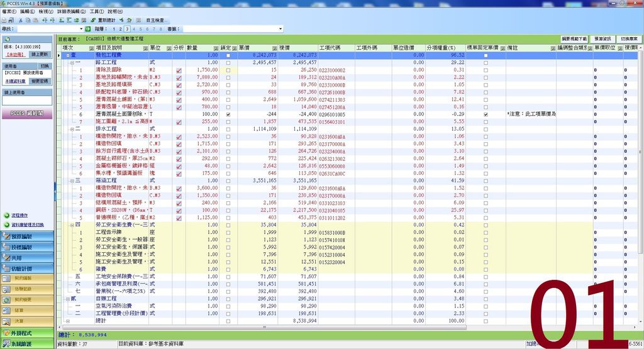Screen dimensions: 644x349
Task: Click the 切換專案 switch project button
Action: pyautogui.click(x=629, y=39)
